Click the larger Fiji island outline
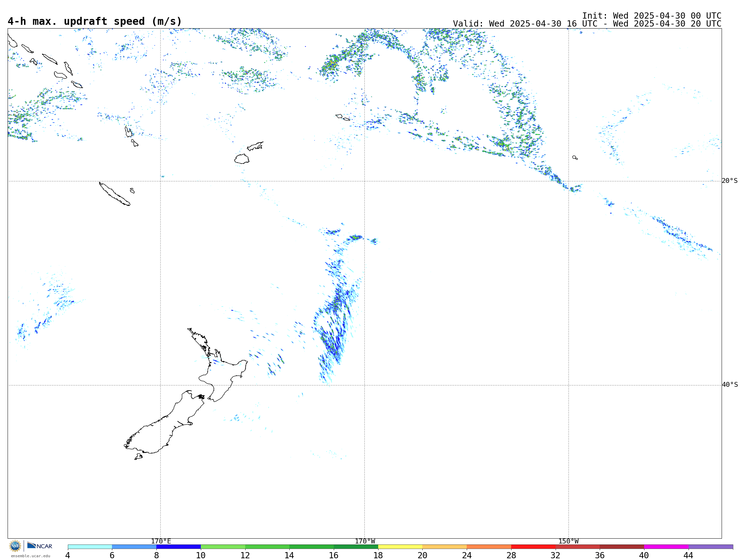 click(242, 159)
